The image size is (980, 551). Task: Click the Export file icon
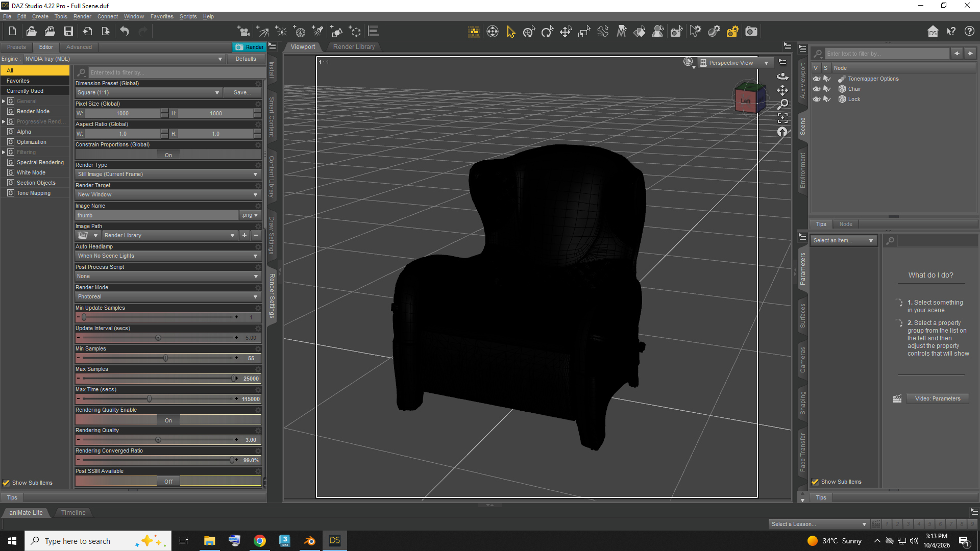tap(106, 32)
